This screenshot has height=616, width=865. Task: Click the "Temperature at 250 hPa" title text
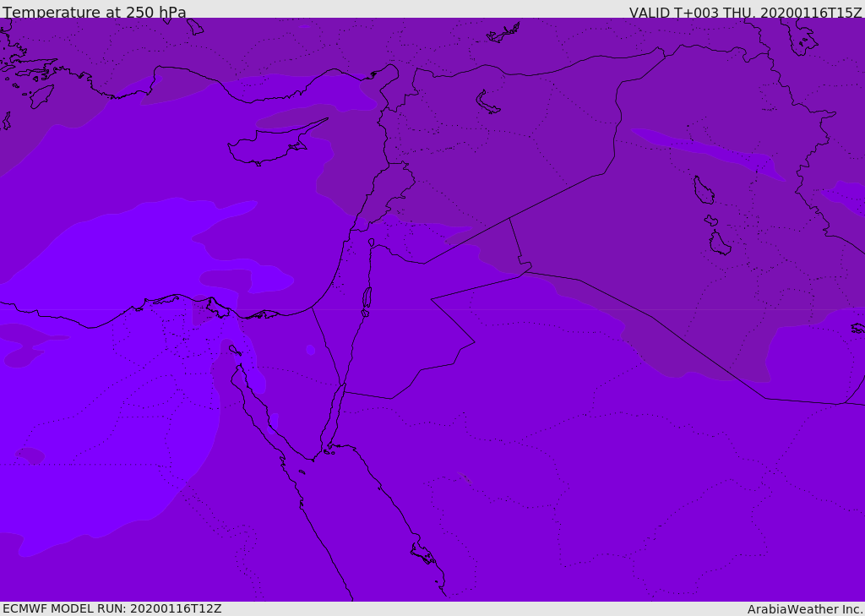click(94, 13)
